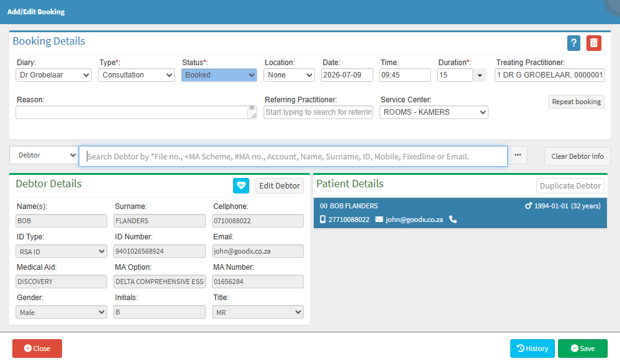Click the Patient Details heading
Image resolution: width=620 pixels, height=364 pixels.
tap(350, 184)
